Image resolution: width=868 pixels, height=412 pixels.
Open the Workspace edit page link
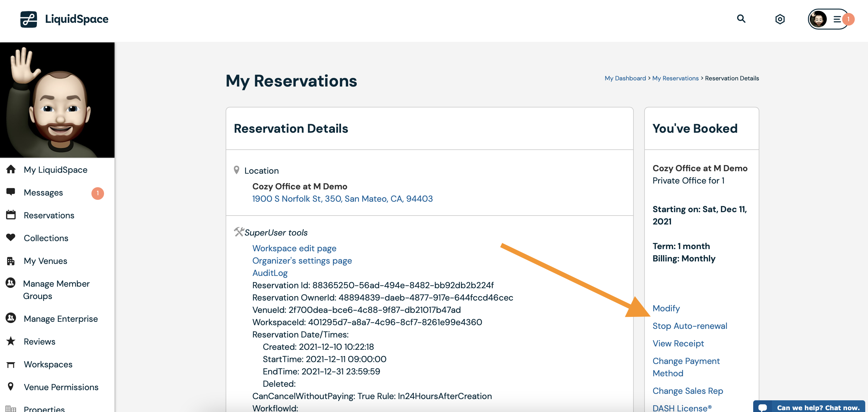tap(294, 248)
